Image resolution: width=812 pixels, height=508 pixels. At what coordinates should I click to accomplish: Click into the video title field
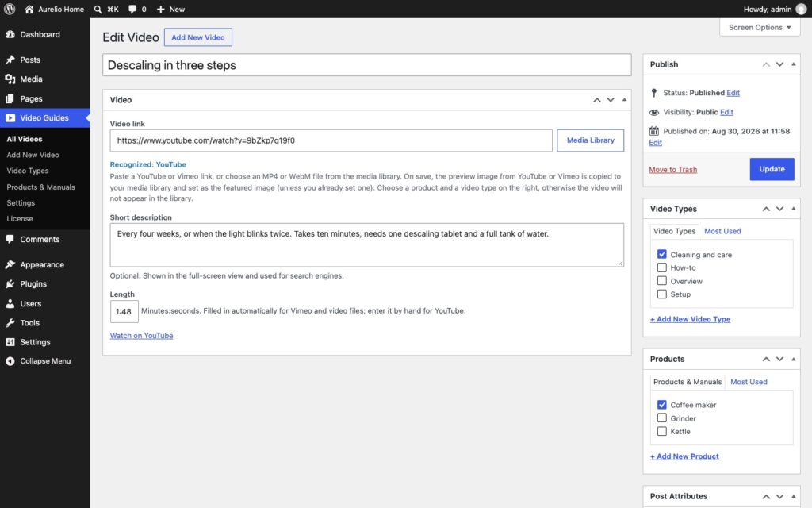click(x=366, y=65)
